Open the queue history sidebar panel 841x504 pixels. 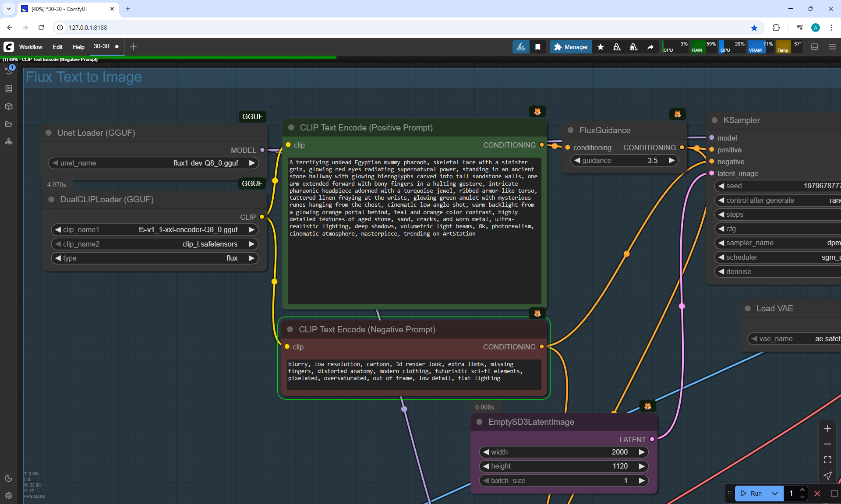[x=9, y=70]
